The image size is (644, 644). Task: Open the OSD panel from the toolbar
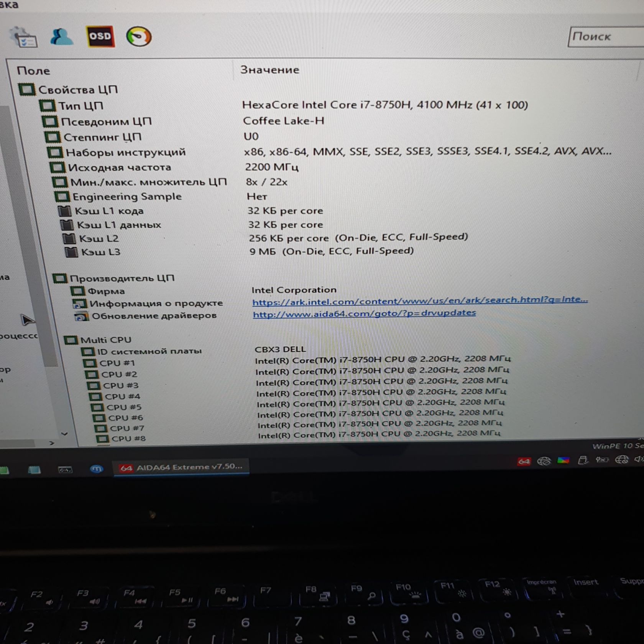pyautogui.click(x=100, y=36)
